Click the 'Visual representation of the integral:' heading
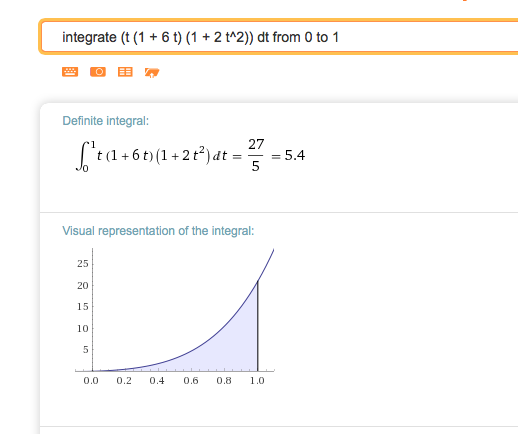 point(158,231)
